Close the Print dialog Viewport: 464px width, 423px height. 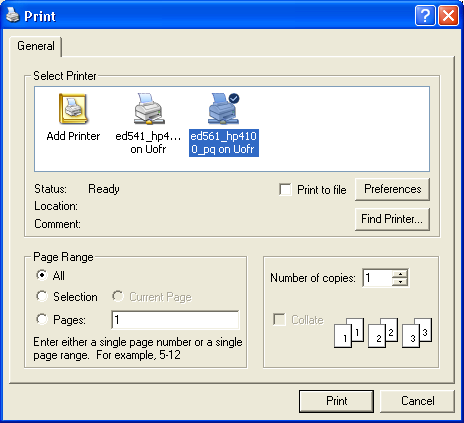point(448,16)
